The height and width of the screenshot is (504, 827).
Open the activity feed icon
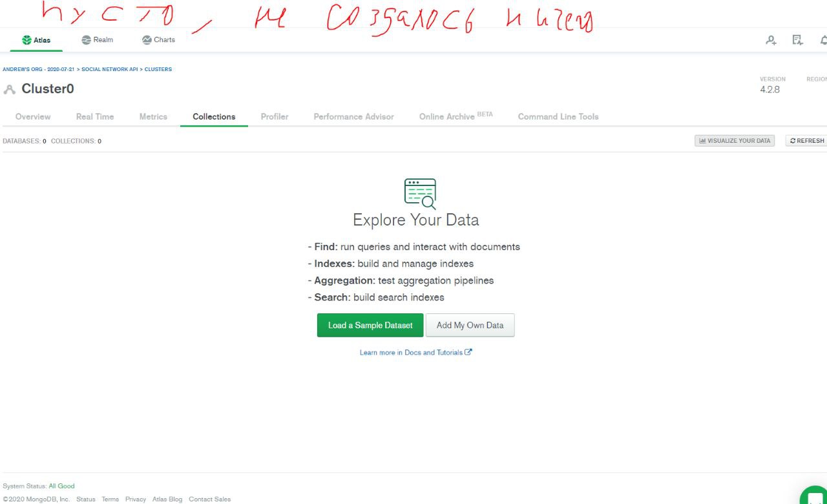coord(798,40)
